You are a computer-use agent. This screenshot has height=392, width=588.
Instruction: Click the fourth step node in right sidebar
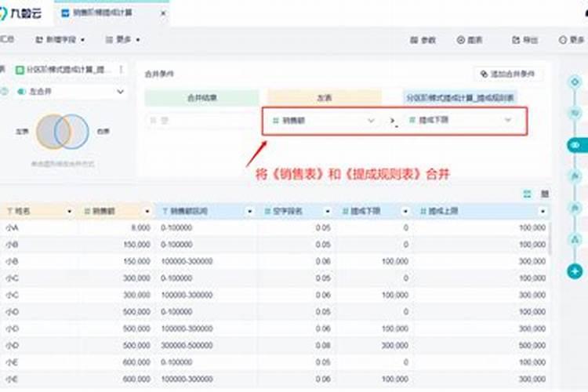click(x=575, y=176)
